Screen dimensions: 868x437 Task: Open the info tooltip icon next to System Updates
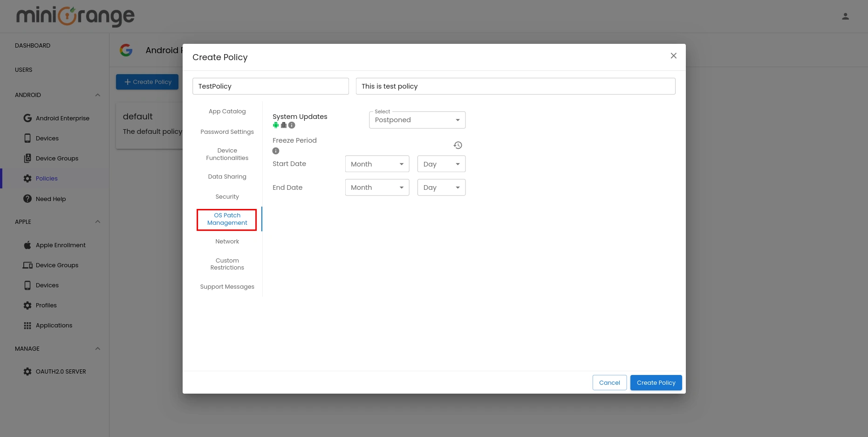(x=291, y=125)
